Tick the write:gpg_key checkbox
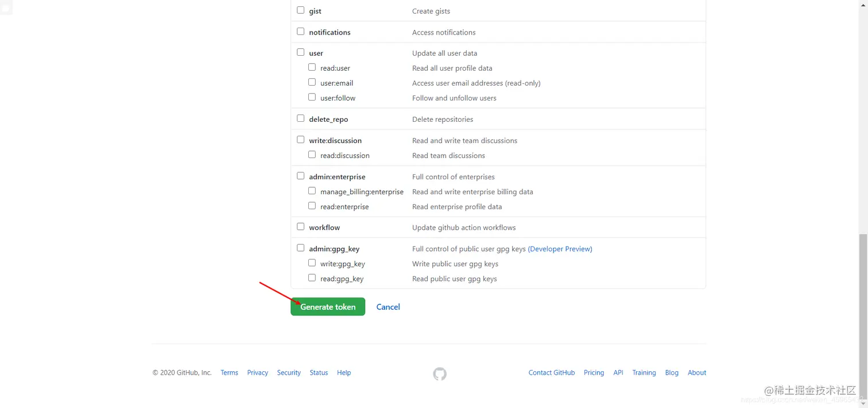 click(x=312, y=263)
